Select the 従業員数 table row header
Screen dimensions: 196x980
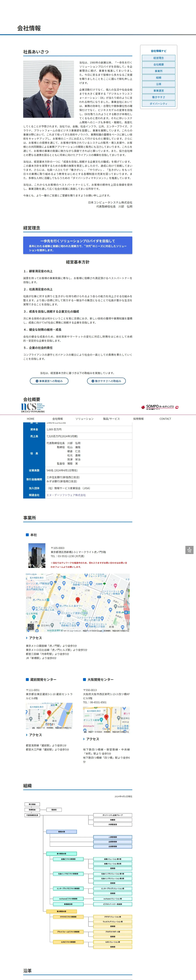[x=34, y=470]
